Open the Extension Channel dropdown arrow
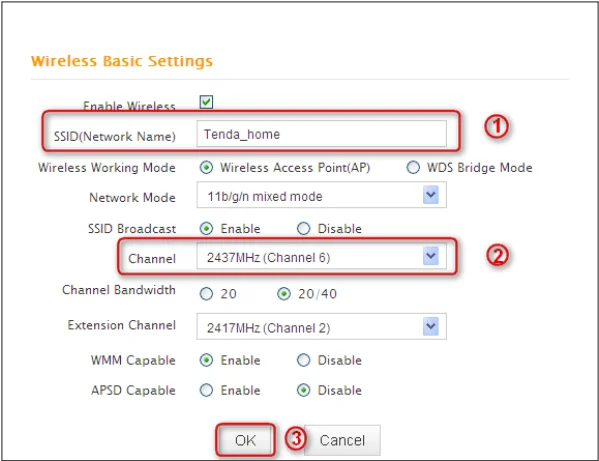This screenshot has height=461, width=599. (x=431, y=327)
